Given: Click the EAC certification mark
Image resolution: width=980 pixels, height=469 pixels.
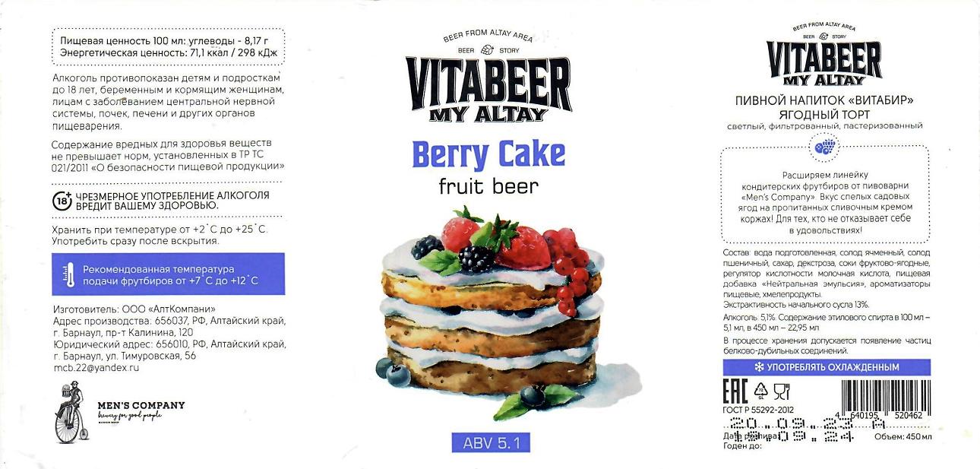Looking at the screenshot, I should (x=734, y=391).
